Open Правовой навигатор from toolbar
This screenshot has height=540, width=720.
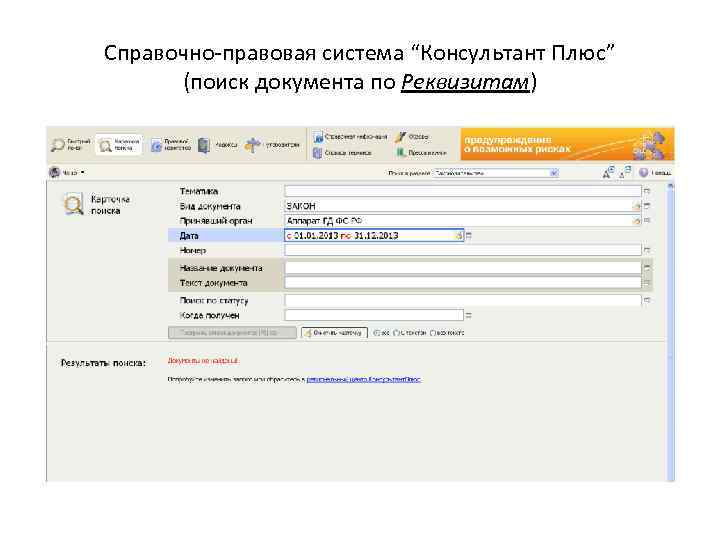(x=171, y=145)
